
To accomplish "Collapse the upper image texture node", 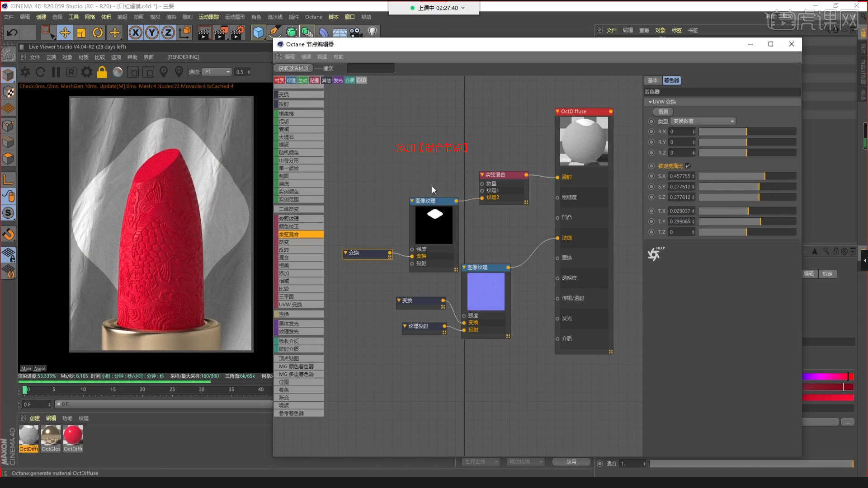I will (x=412, y=201).
